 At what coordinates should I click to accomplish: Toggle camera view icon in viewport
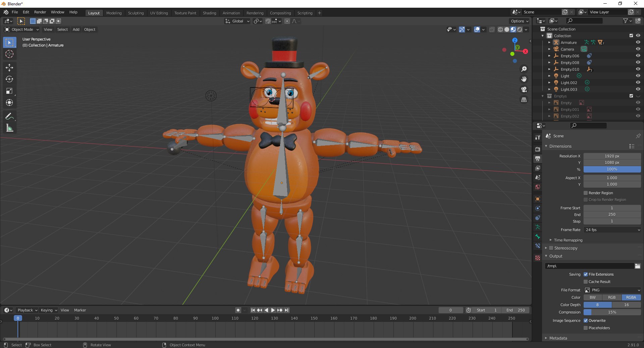(524, 89)
